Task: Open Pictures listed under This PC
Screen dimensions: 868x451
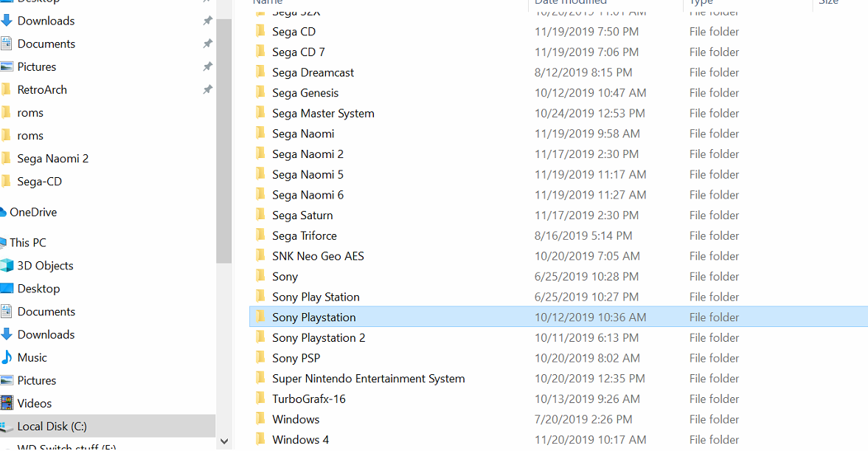Action: click(37, 381)
